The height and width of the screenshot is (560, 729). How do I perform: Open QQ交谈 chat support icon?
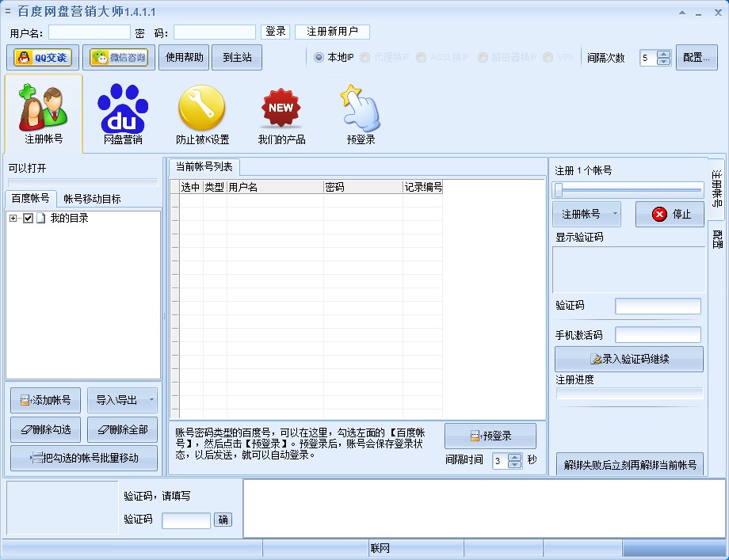point(41,56)
